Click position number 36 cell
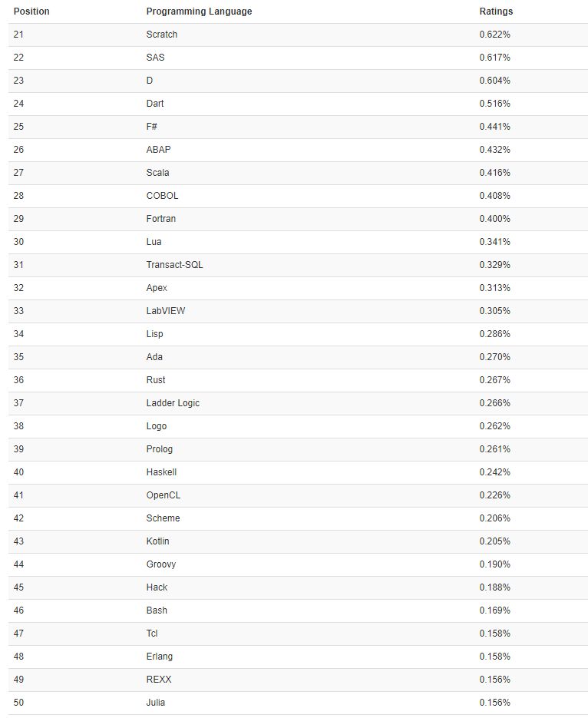588x718 pixels. click(18, 380)
